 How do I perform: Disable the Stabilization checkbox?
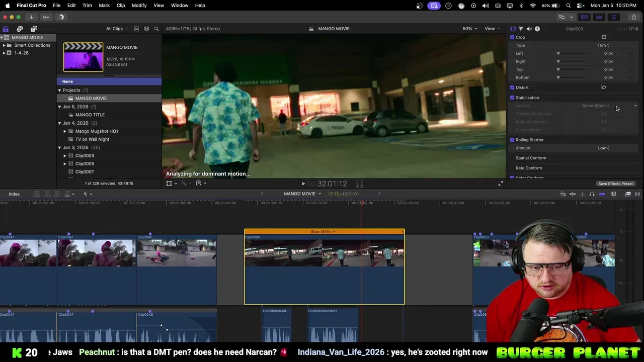512,98
